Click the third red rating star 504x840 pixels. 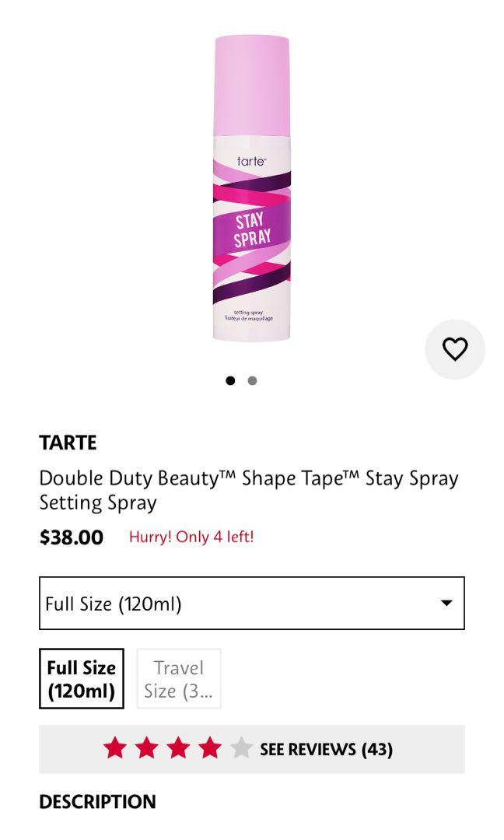click(177, 750)
